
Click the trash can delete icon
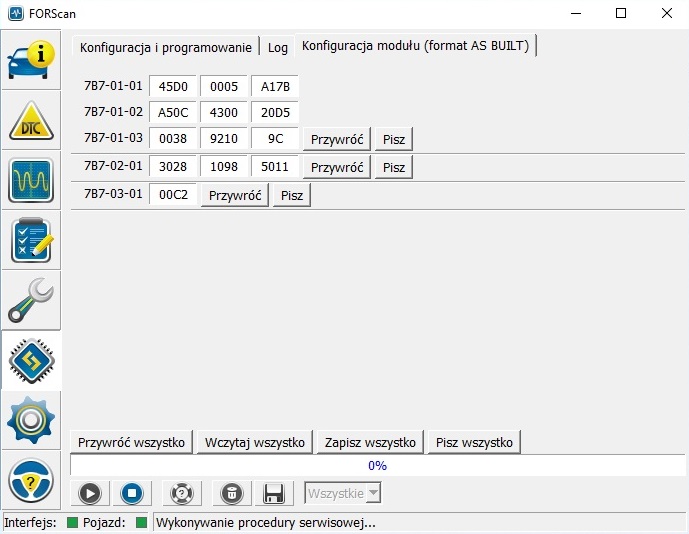click(x=231, y=493)
